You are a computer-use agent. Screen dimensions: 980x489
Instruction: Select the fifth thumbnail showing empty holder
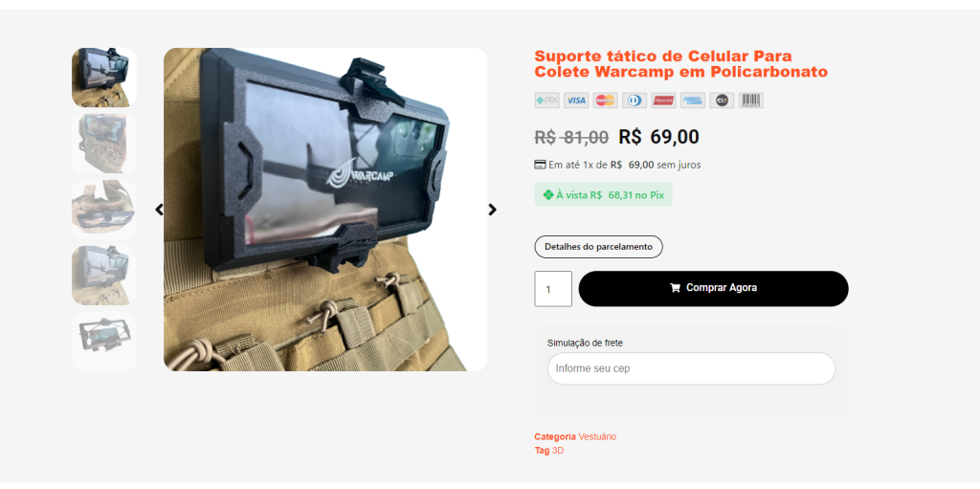103,342
